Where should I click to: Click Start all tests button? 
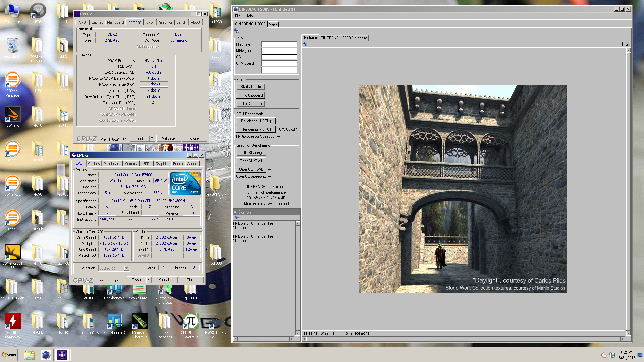[251, 87]
